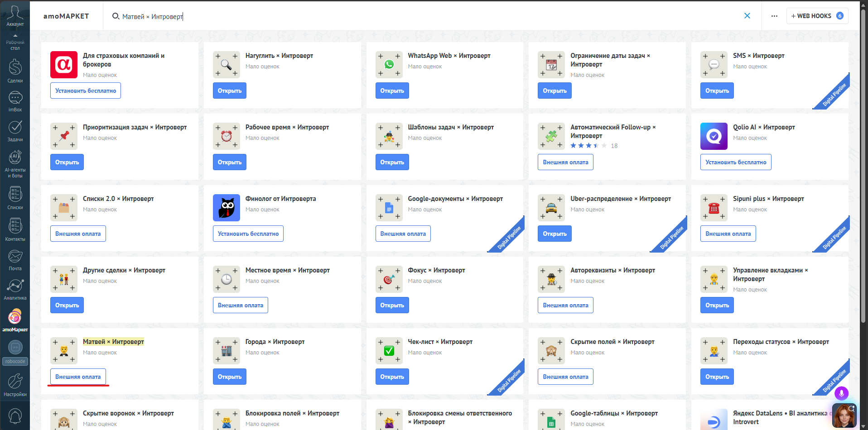Click the Google-документы × Интроверт title

coord(455,199)
